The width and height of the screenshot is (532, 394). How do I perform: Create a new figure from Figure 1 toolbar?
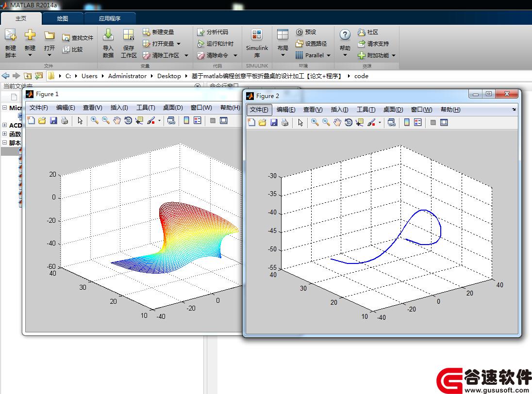point(31,120)
